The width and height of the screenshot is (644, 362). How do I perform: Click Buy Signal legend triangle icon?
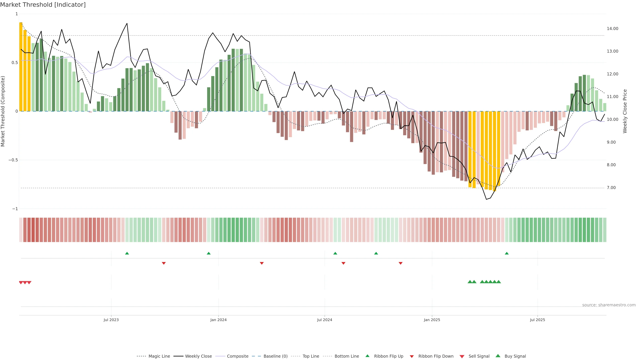point(498,356)
